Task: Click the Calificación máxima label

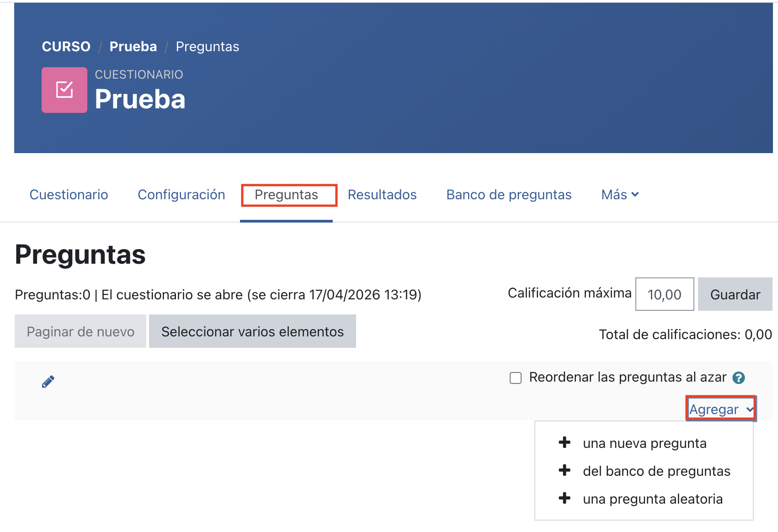Action: click(570, 293)
